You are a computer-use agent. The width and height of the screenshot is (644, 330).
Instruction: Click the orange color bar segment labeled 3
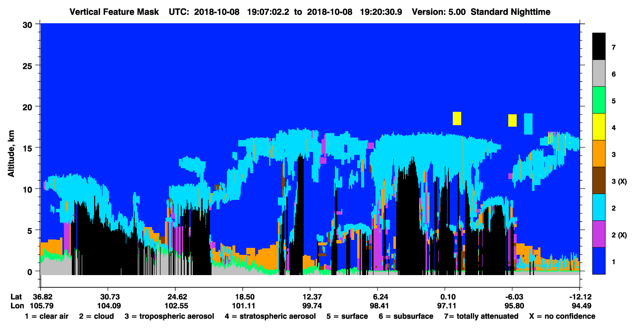click(x=599, y=153)
